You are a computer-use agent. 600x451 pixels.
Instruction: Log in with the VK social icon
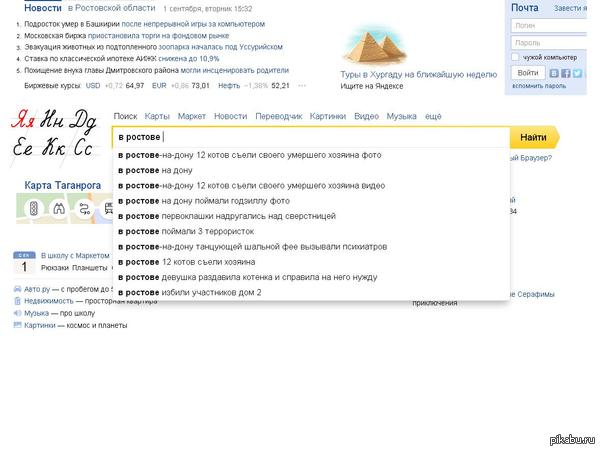[x=553, y=73]
